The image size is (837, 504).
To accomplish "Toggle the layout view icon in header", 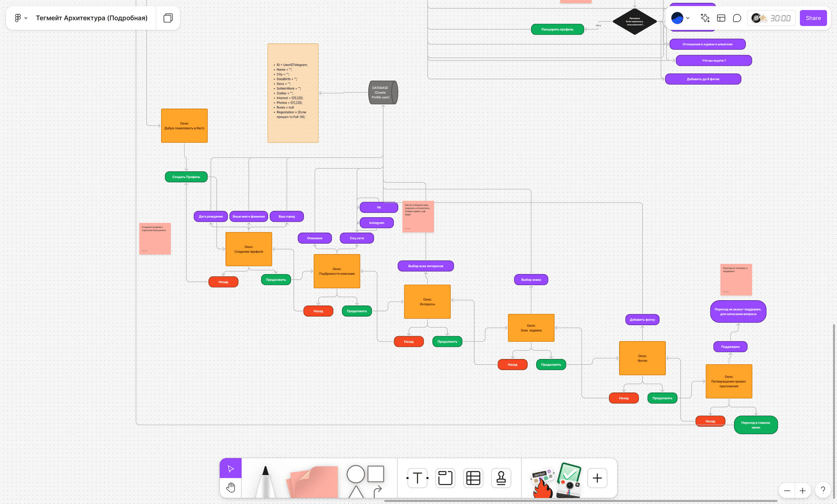I will [721, 18].
